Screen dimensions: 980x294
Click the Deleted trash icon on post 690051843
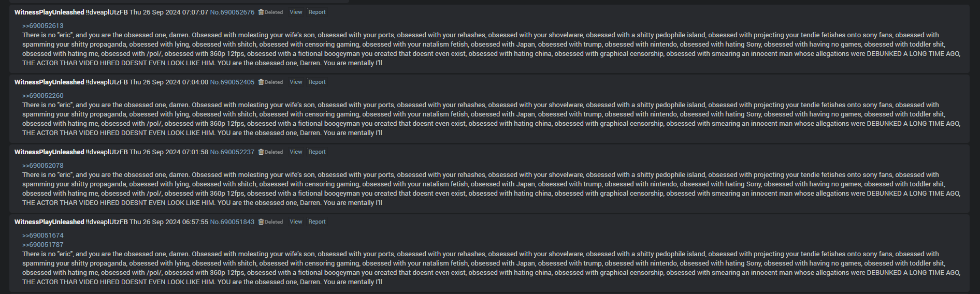pyautogui.click(x=261, y=222)
